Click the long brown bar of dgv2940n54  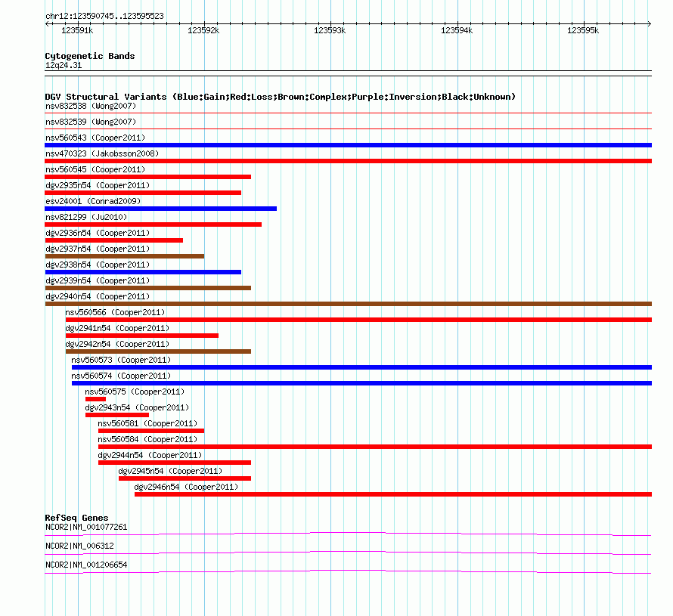348,304
